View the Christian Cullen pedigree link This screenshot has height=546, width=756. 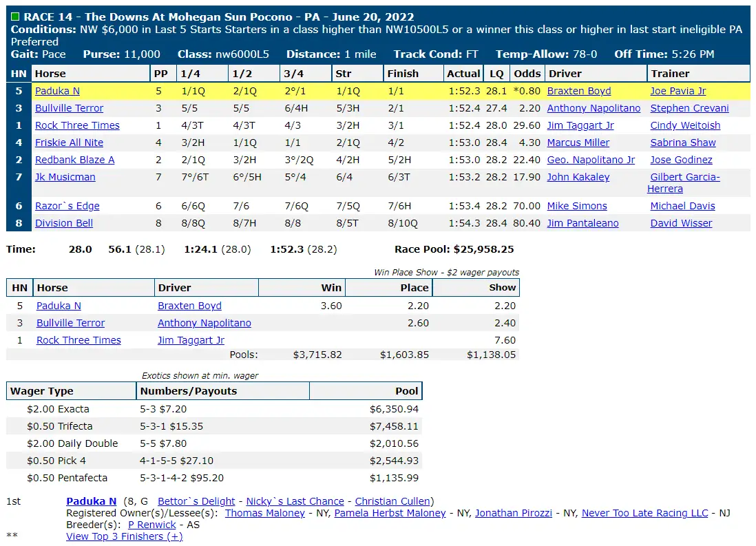(x=392, y=502)
